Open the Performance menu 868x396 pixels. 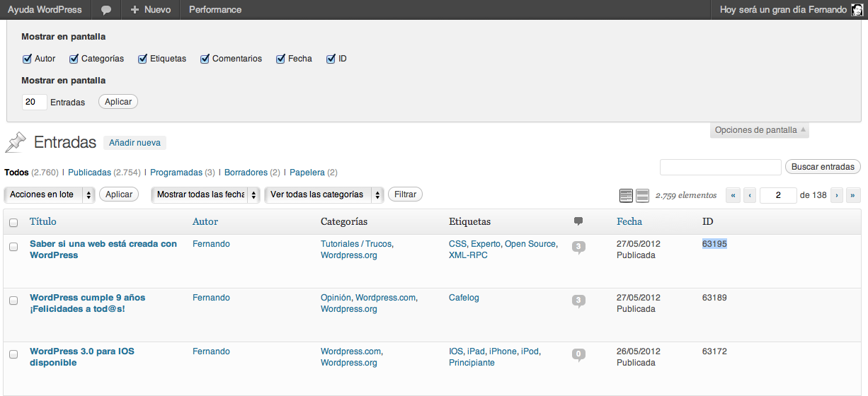coord(215,10)
